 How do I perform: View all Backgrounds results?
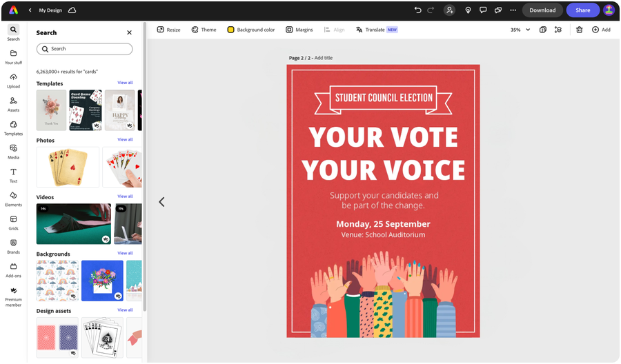[125, 253]
